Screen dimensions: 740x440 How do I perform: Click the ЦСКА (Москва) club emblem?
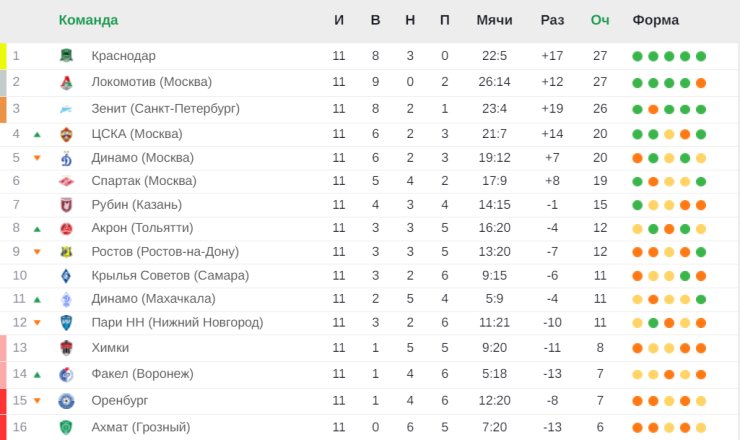point(67,135)
